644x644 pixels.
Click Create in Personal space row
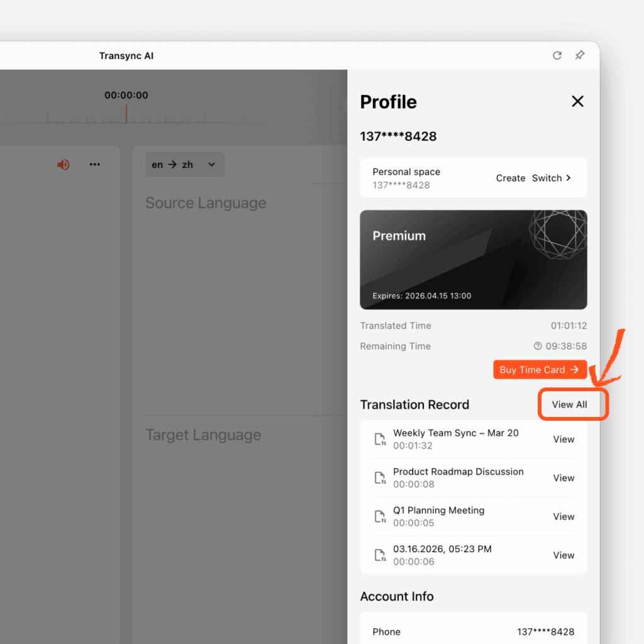[x=510, y=178]
